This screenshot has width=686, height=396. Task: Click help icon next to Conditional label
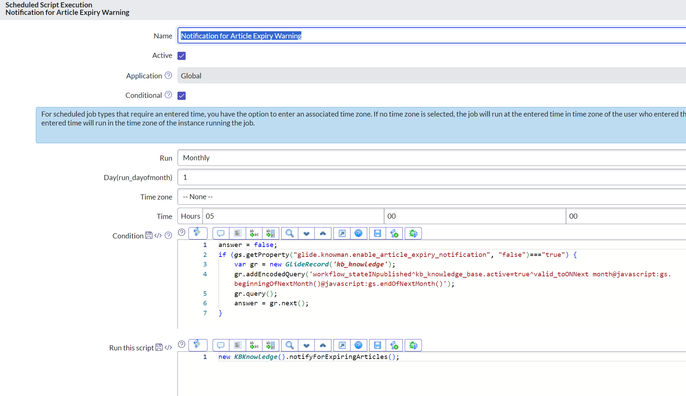[168, 95]
